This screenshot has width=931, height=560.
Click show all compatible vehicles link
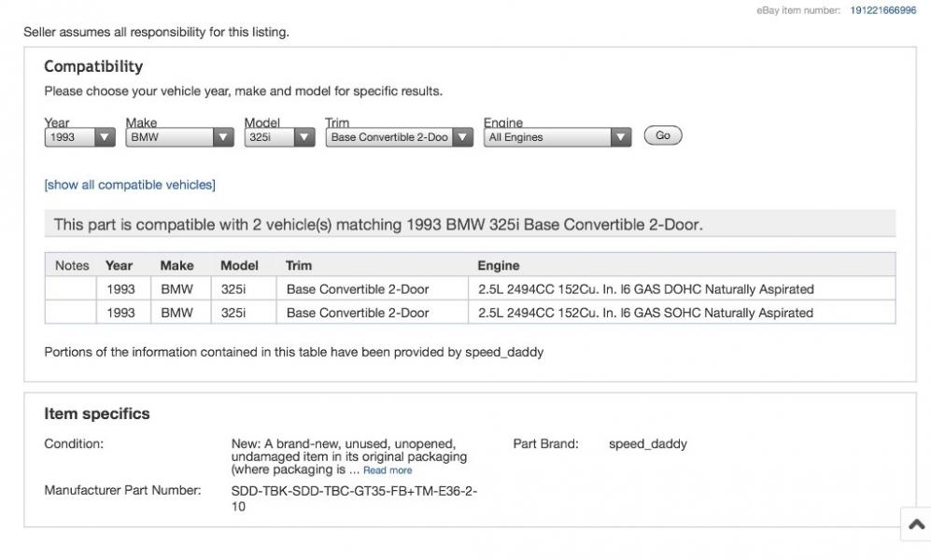[x=130, y=185]
